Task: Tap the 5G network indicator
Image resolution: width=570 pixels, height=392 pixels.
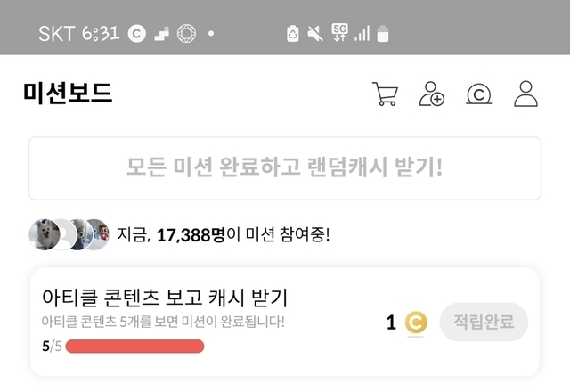Action: point(339,33)
